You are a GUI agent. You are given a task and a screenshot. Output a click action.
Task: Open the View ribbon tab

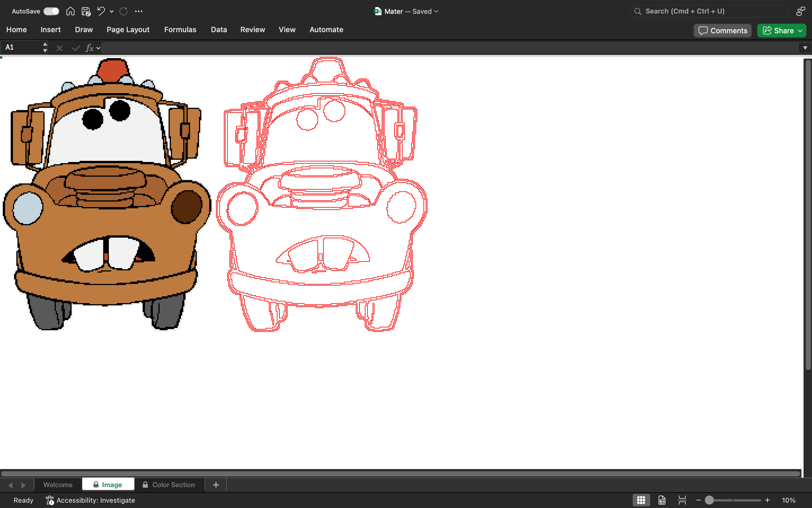click(287, 30)
